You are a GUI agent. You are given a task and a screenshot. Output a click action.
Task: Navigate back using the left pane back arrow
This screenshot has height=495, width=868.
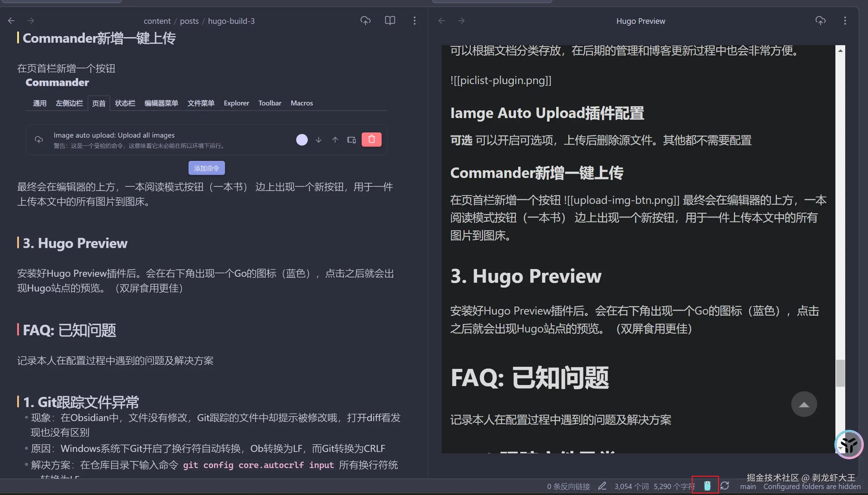tap(11, 20)
